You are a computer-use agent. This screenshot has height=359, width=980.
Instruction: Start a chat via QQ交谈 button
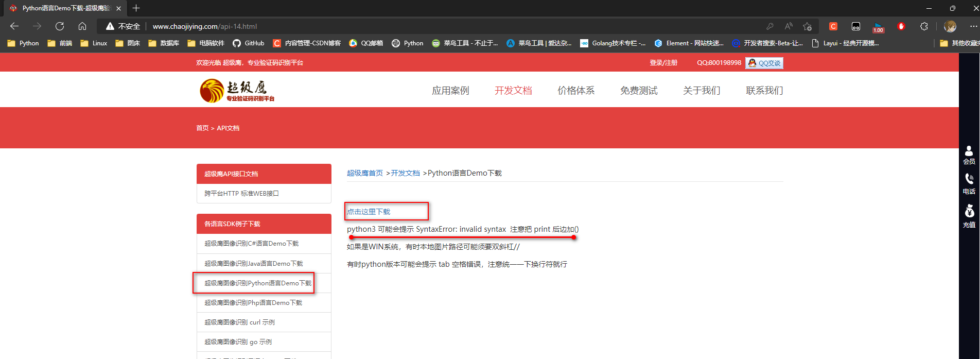764,63
